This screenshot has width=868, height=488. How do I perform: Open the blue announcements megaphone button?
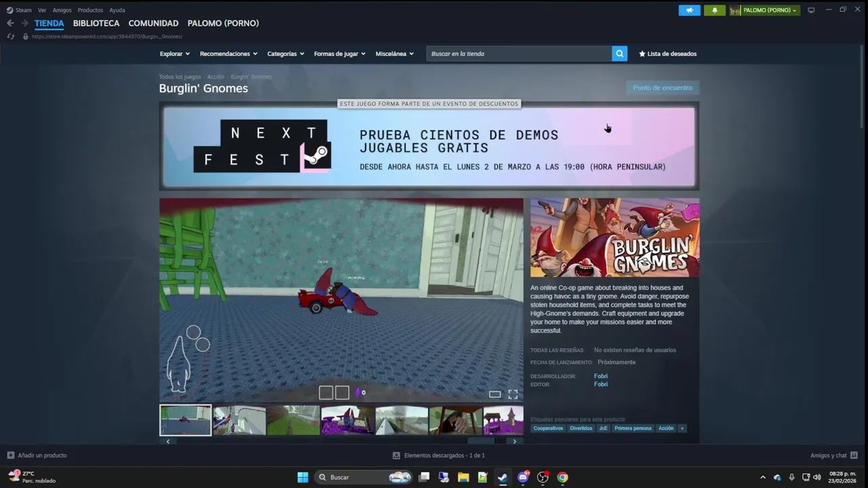689,10
